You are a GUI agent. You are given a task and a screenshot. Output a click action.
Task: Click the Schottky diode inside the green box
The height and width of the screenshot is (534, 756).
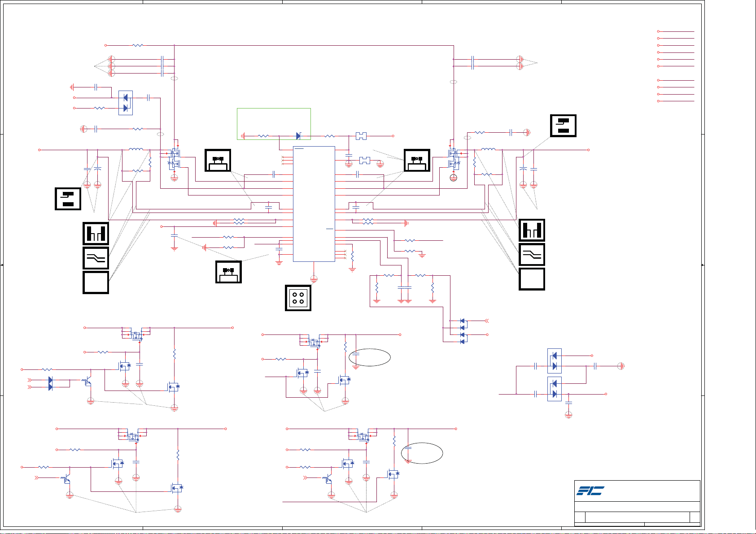[298, 136]
